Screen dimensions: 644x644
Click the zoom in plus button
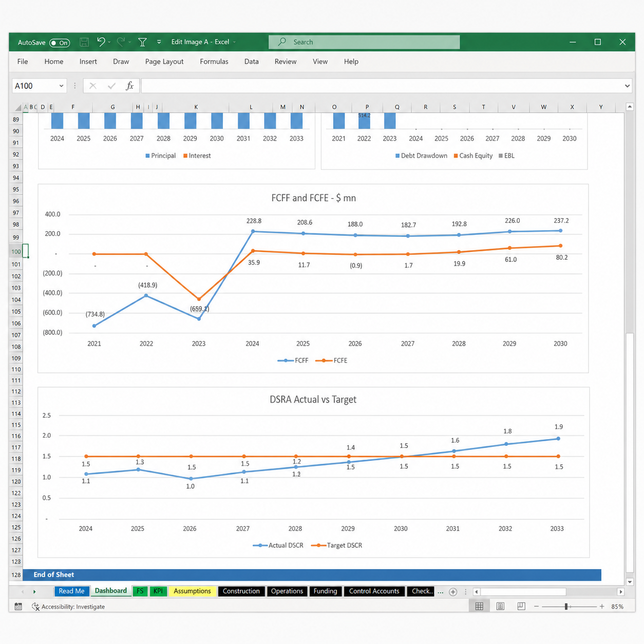602,607
